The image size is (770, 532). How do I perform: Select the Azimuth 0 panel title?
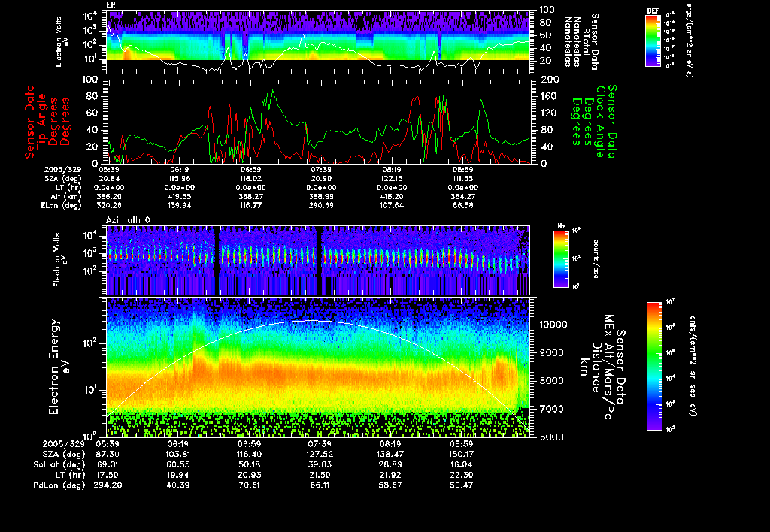(128, 220)
